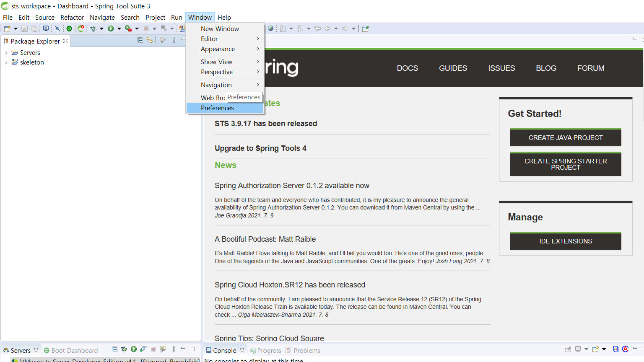The width and height of the screenshot is (644, 362).
Task: Click the Spring leaf icon with red badge
Action: 81,28
